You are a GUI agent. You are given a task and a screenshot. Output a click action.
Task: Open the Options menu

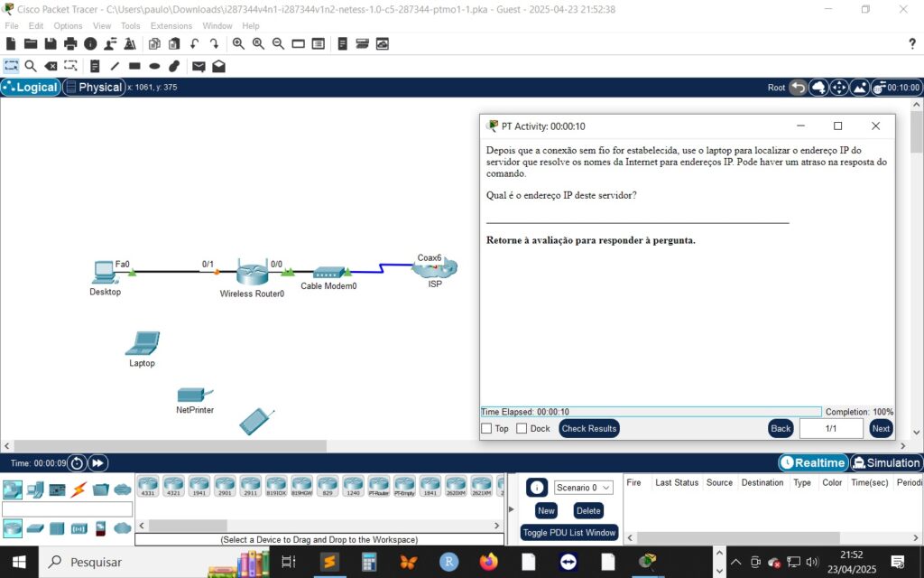(68, 26)
